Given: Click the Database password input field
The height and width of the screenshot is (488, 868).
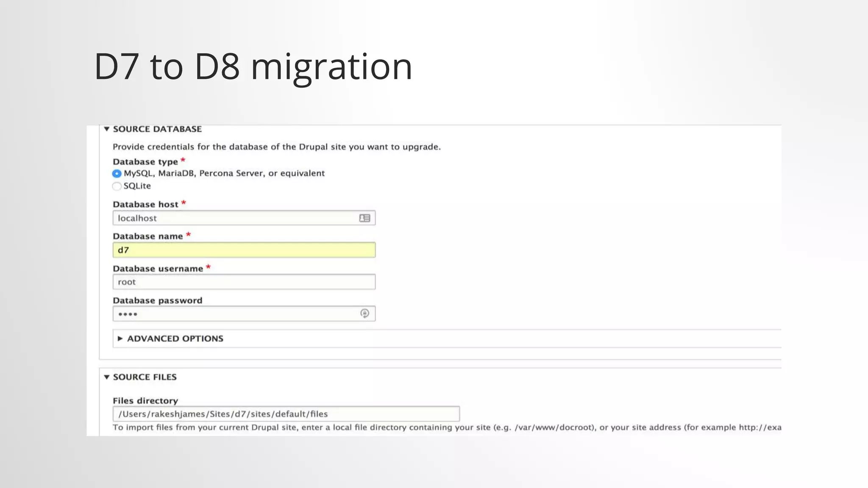Looking at the screenshot, I should click(244, 314).
